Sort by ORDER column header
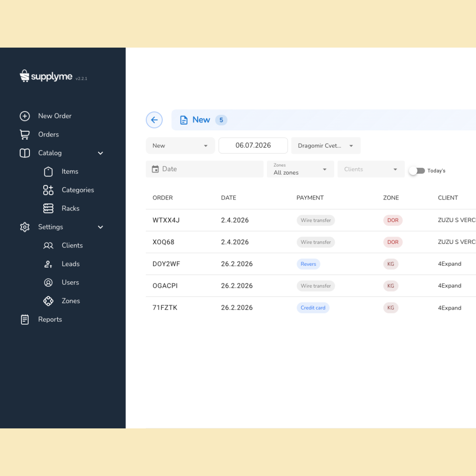 [x=163, y=198]
